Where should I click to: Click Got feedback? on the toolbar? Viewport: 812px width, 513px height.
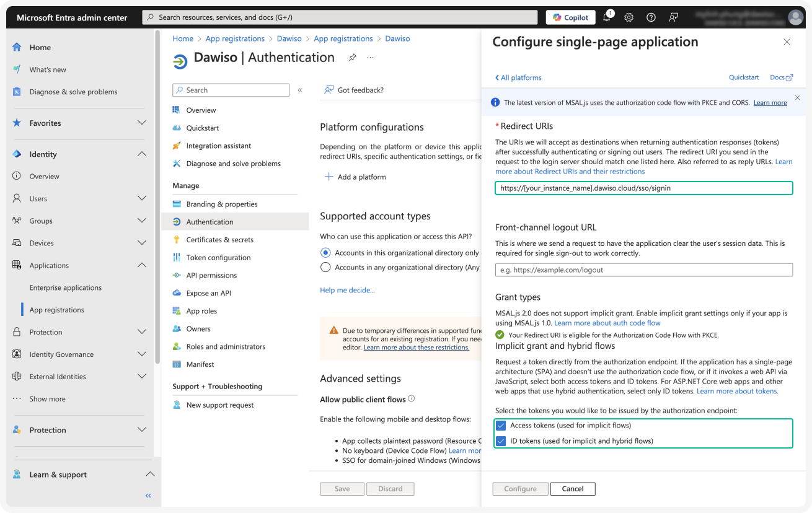tap(354, 90)
